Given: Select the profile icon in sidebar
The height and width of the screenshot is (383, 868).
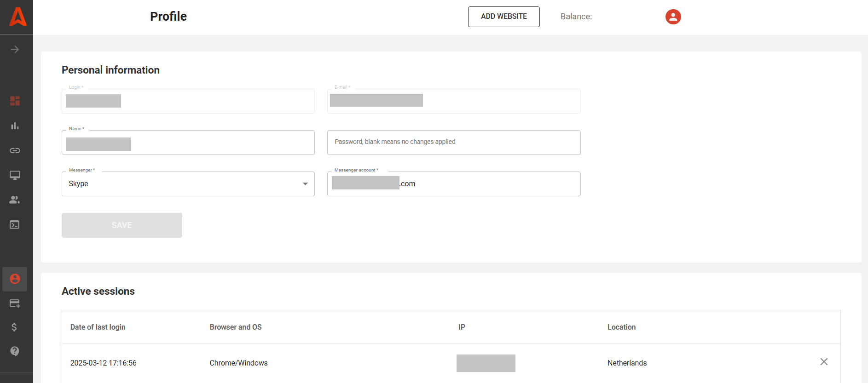Looking at the screenshot, I should 15,279.
